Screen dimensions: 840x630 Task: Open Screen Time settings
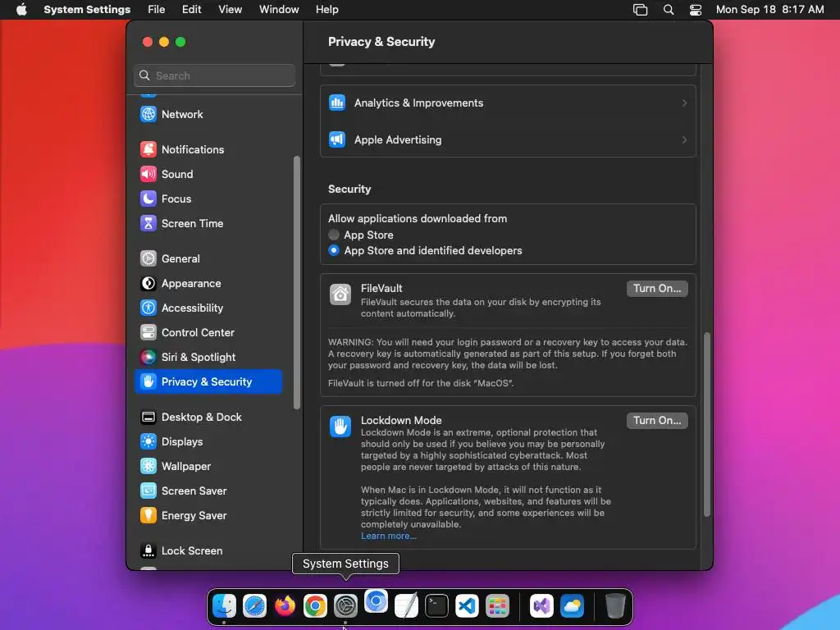point(208,223)
